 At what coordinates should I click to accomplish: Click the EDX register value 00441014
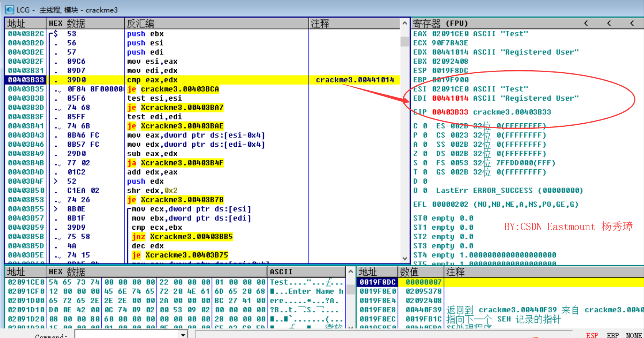click(x=450, y=52)
